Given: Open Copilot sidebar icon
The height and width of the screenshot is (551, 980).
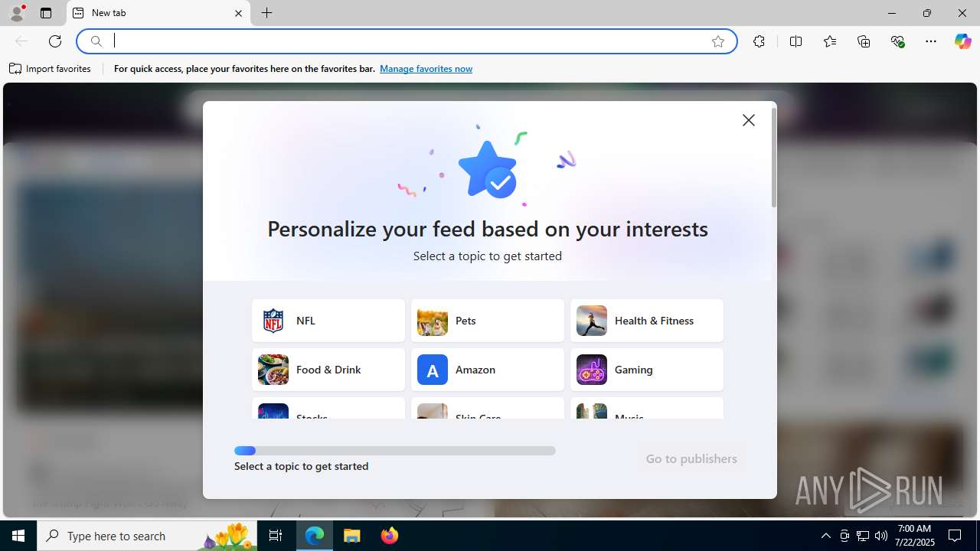Looking at the screenshot, I should tap(962, 41).
